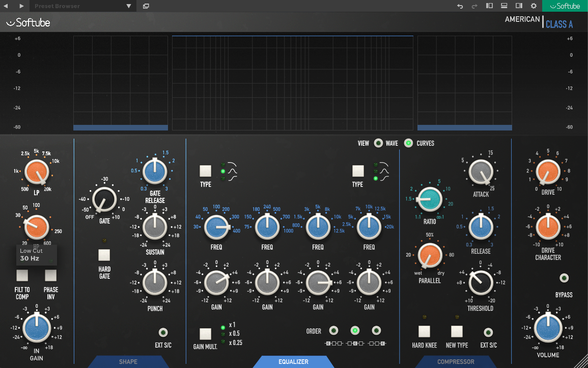This screenshot has width=588, height=368.
Task: Open the SHAPE section tab
Action: [128, 362]
